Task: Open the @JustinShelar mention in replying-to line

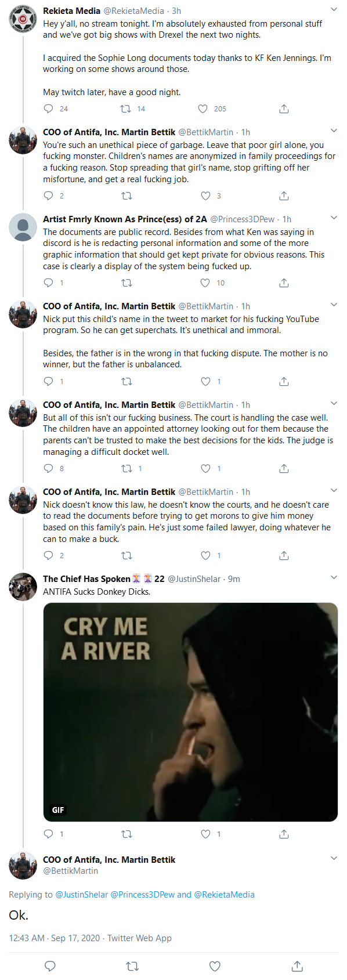Action: tap(82, 894)
